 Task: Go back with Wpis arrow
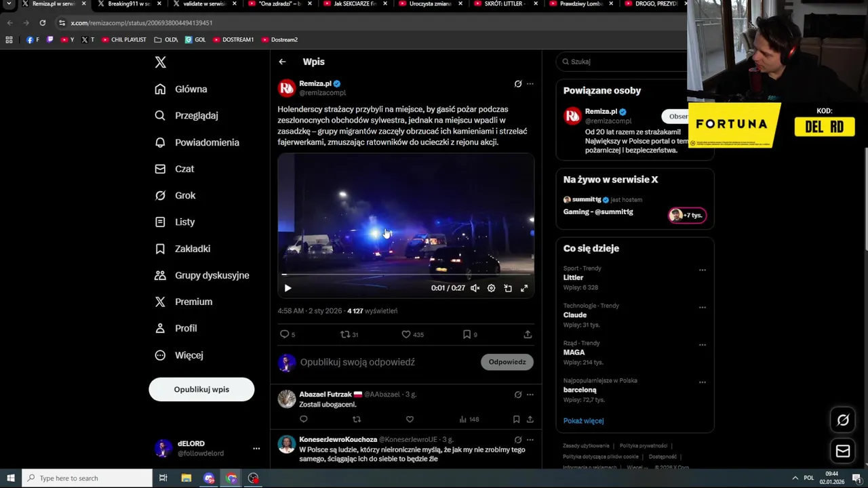pyautogui.click(x=282, y=62)
